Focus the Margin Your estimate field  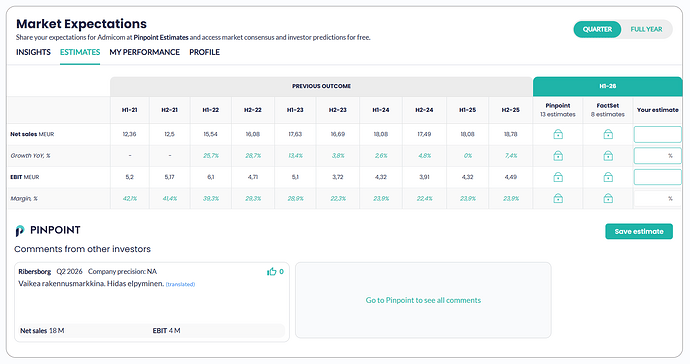(x=657, y=199)
